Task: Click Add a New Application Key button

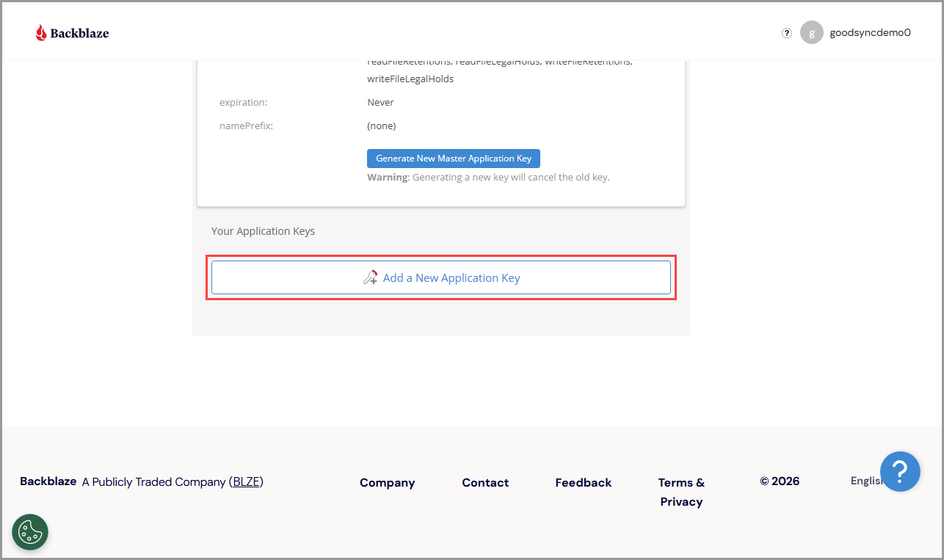Action: [x=441, y=277]
